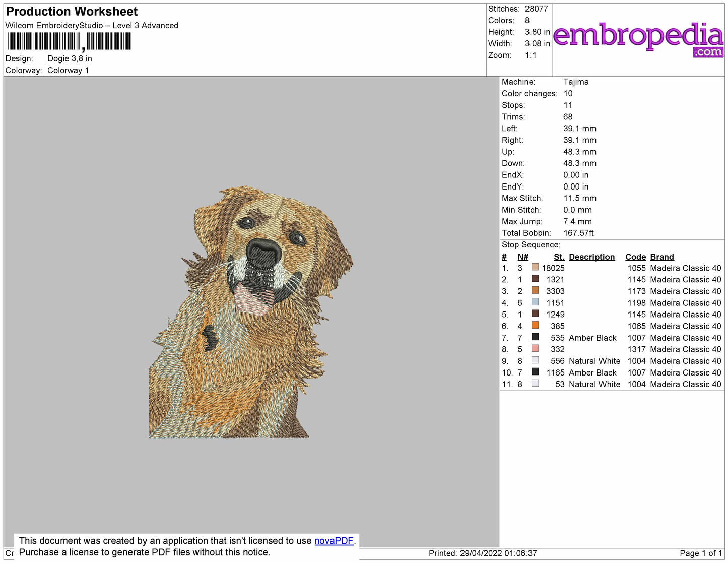
Task: Click the 'Description' column header
Action: pyautogui.click(x=591, y=257)
